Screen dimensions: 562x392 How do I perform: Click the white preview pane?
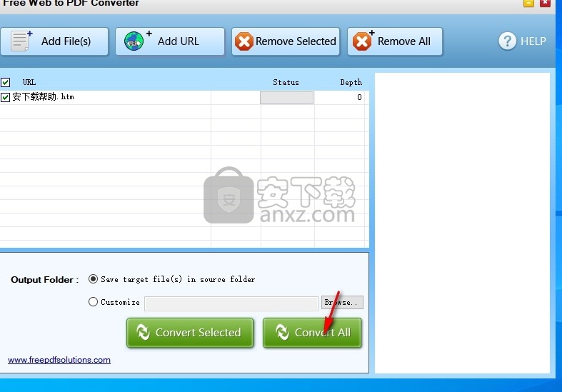462,223
